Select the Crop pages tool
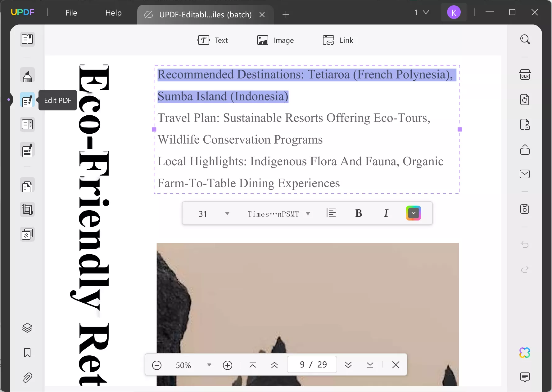This screenshot has height=392, width=552. pos(27,209)
